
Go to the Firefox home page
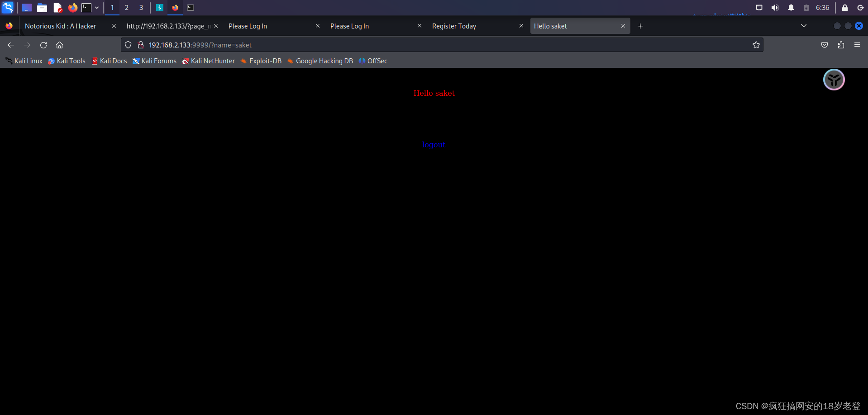point(59,45)
